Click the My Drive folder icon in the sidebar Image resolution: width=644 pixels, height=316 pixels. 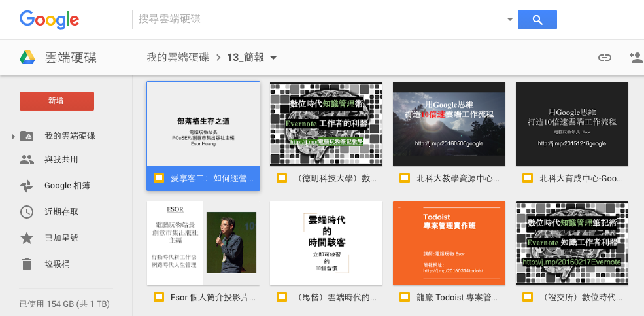tap(27, 136)
